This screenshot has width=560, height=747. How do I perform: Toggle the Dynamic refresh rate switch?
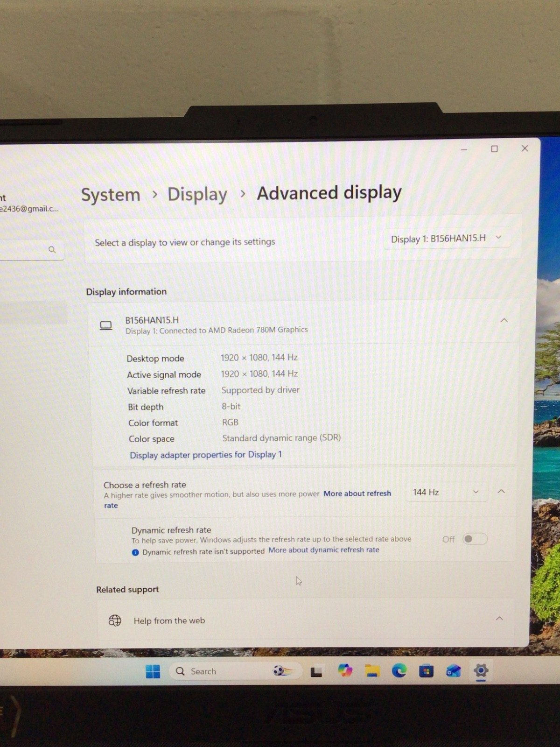[x=475, y=539]
